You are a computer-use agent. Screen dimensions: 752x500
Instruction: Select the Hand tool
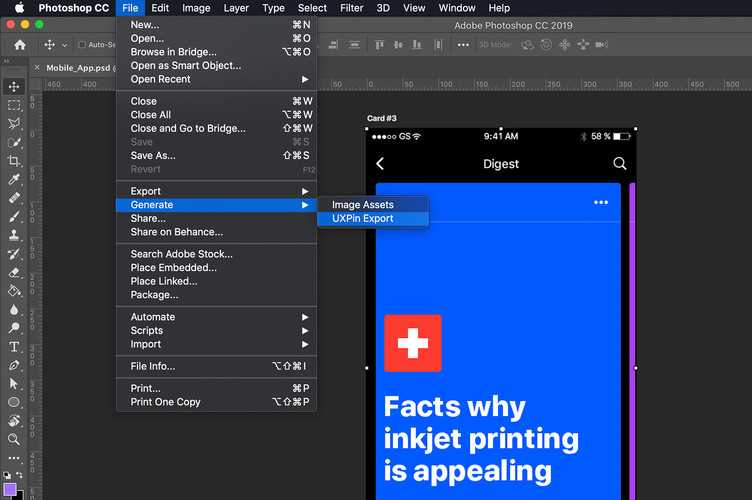14,420
